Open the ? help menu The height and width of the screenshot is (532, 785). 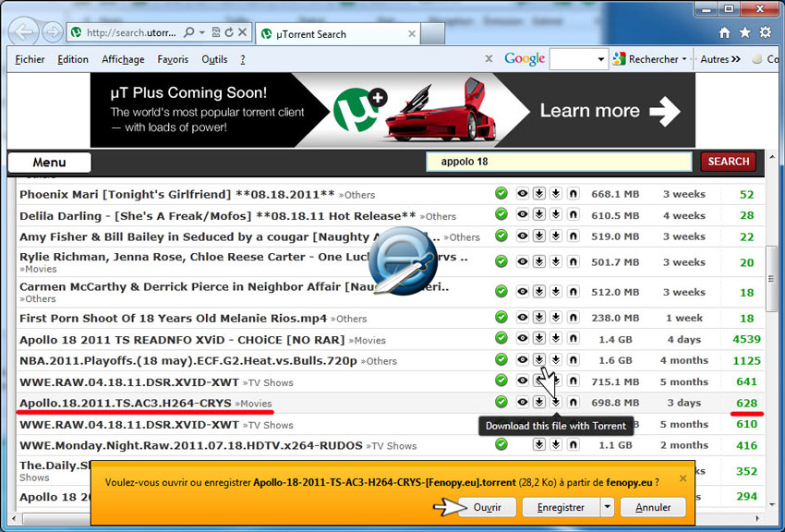click(243, 59)
